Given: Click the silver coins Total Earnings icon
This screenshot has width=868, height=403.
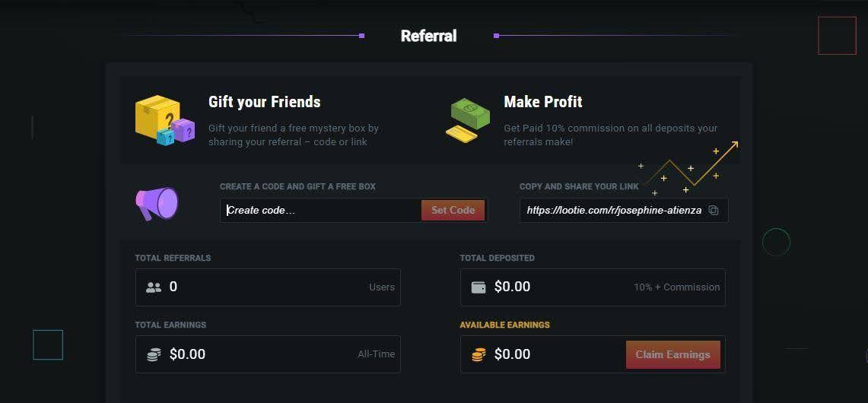Looking at the screenshot, I should (154, 354).
